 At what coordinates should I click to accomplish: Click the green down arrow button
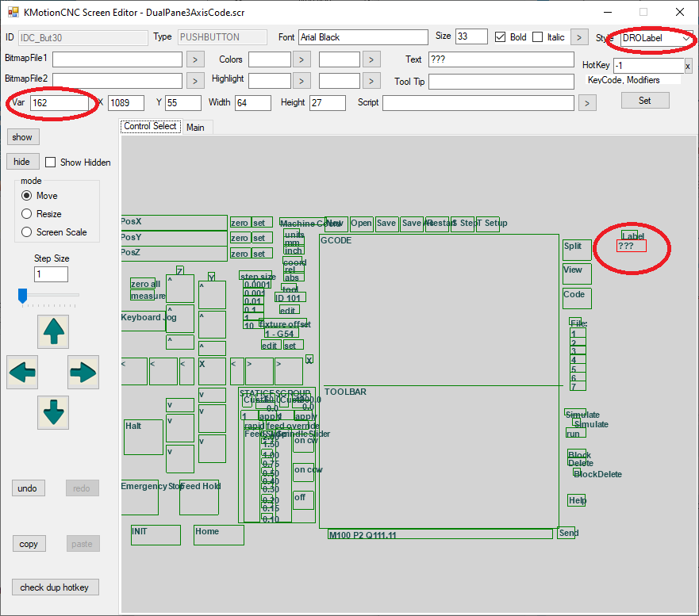53,412
